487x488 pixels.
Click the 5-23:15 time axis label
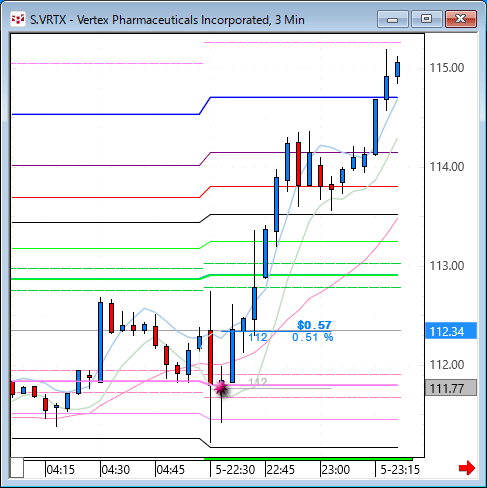[x=400, y=470]
